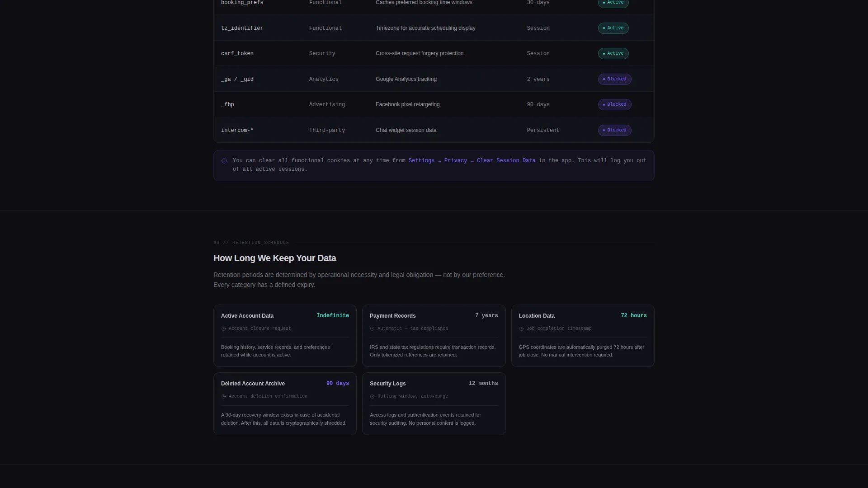Screen dimensions: 868x488
Task: Click 'Google Analytics tracking' description
Action: (406, 79)
